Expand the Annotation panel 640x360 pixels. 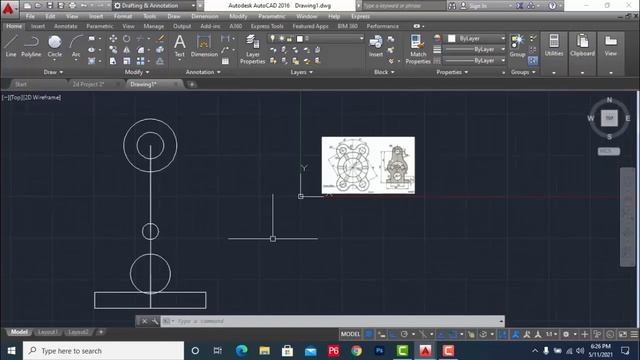(203, 72)
